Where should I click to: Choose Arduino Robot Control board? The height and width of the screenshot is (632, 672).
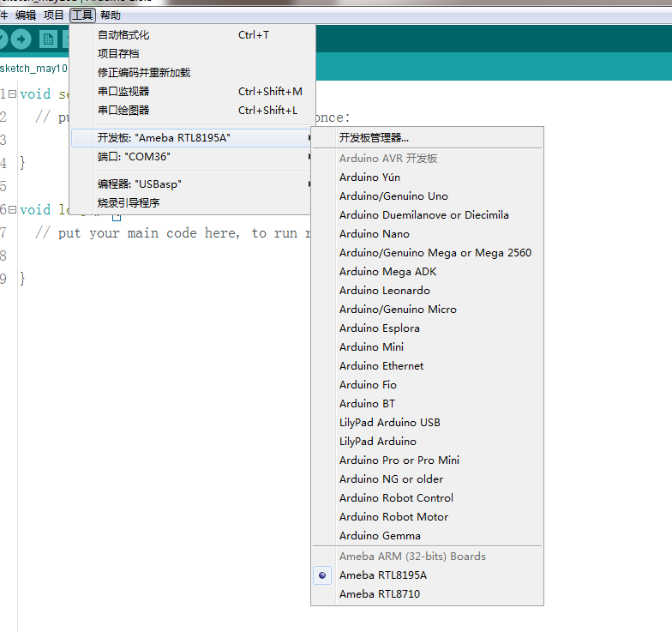pyautogui.click(x=427, y=497)
